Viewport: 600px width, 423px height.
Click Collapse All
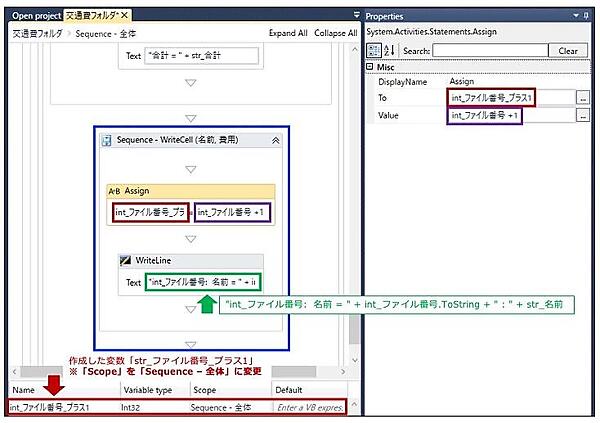click(x=336, y=33)
